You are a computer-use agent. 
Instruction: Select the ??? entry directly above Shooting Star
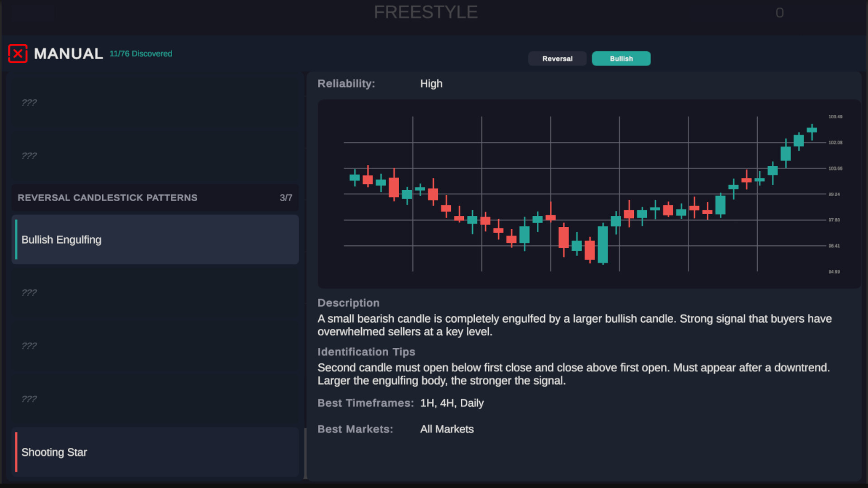point(155,399)
